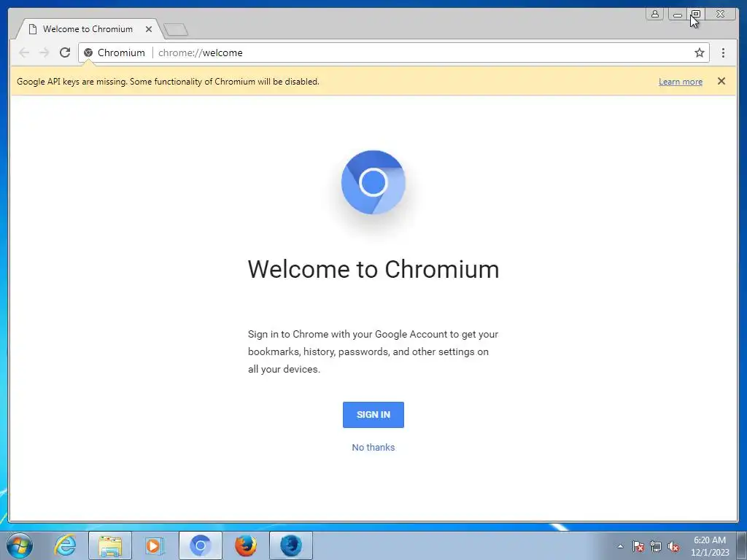Click the Sign in to Chrome description paragraph
The height and width of the screenshot is (560, 747).
373,351
